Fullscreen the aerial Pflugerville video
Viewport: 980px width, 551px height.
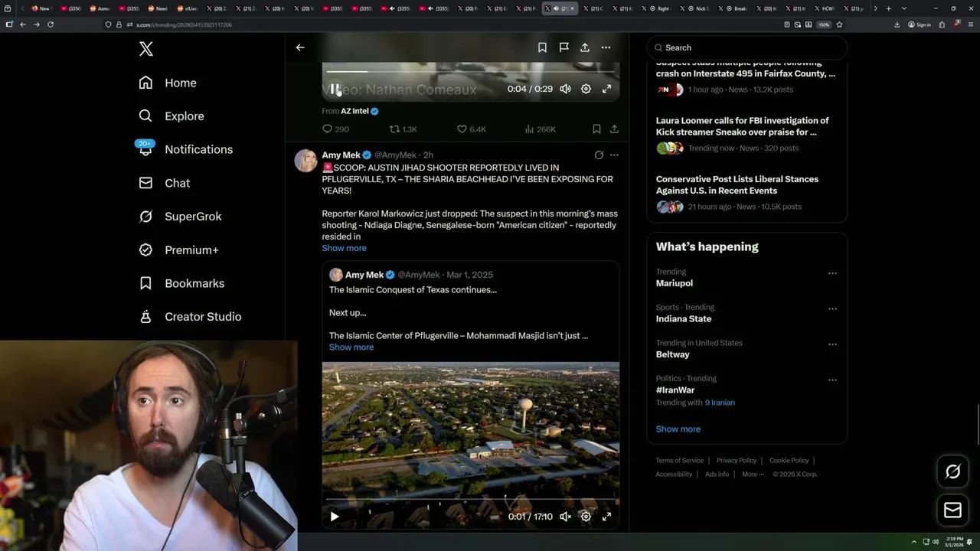(x=606, y=517)
